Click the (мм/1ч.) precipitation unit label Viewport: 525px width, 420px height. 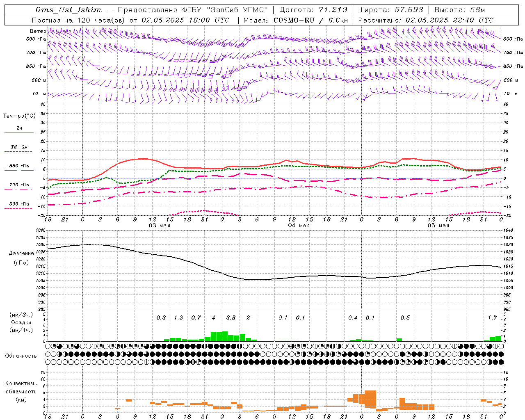pos(21,330)
